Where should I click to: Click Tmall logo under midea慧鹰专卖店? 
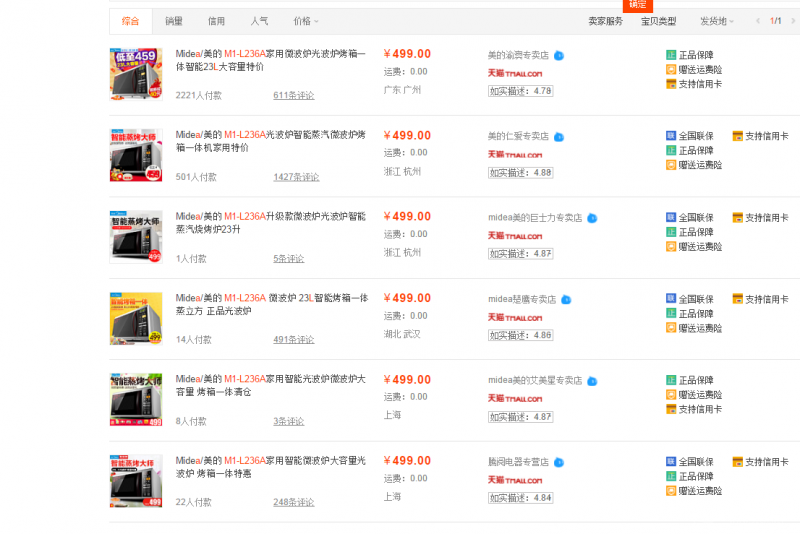click(515, 318)
